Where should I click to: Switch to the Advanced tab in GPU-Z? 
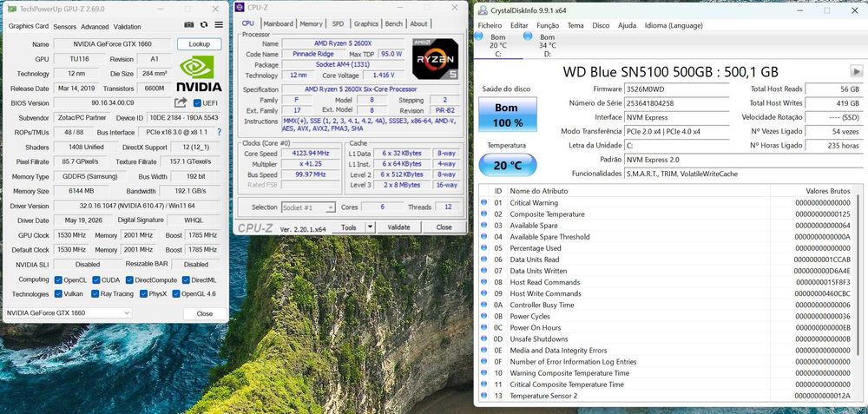[95, 27]
